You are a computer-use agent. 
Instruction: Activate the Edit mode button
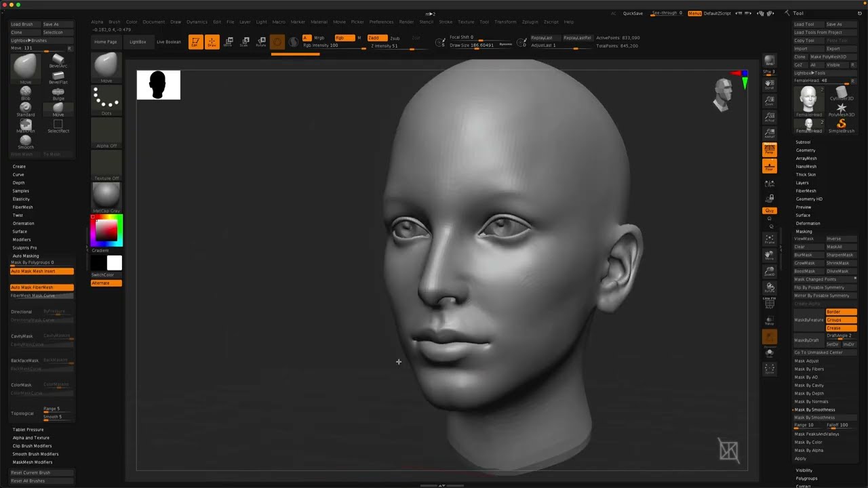point(195,42)
